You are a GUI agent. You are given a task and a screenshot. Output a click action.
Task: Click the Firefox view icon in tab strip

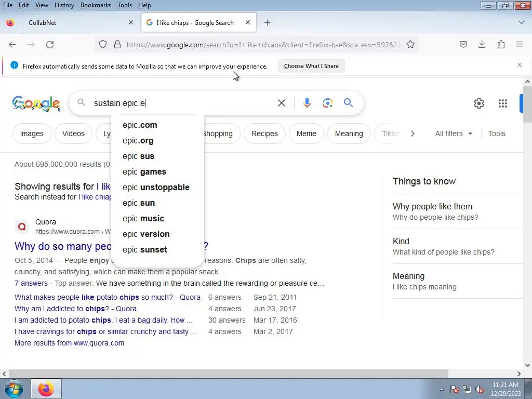[10, 22]
